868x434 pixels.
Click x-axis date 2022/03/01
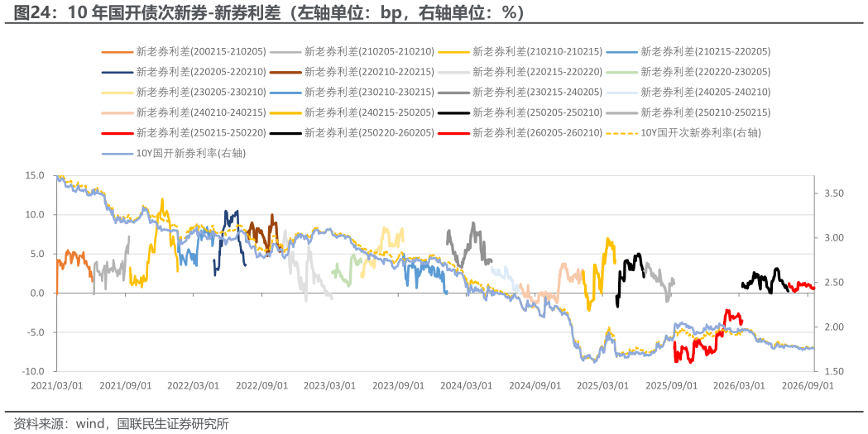pyautogui.click(x=193, y=386)
